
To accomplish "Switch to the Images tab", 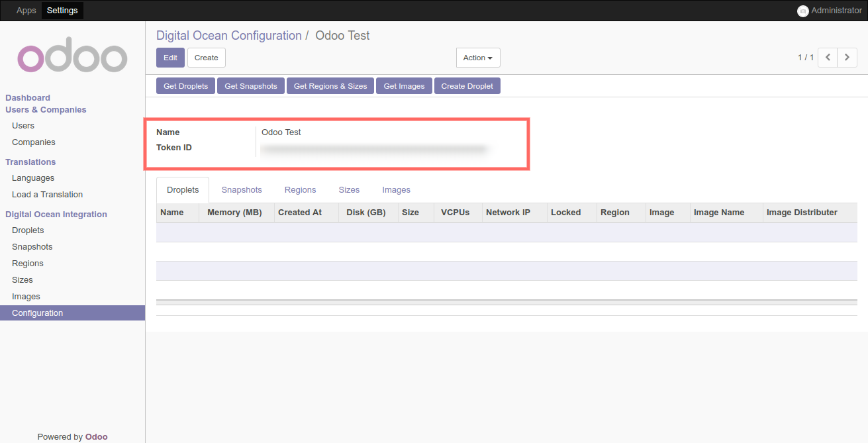I will [397, 190].
